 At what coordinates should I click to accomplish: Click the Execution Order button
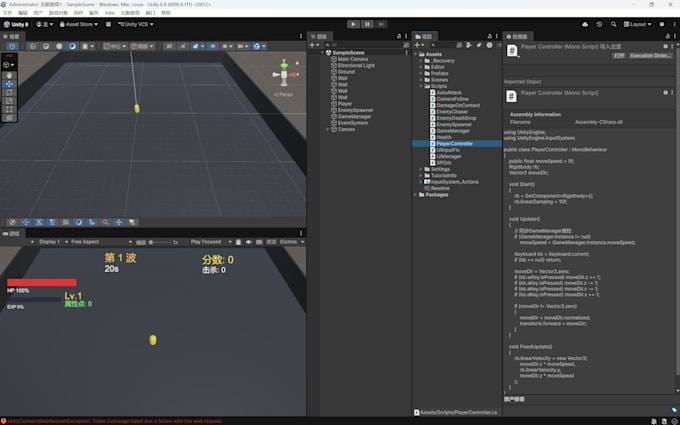(x=650, y=56)
